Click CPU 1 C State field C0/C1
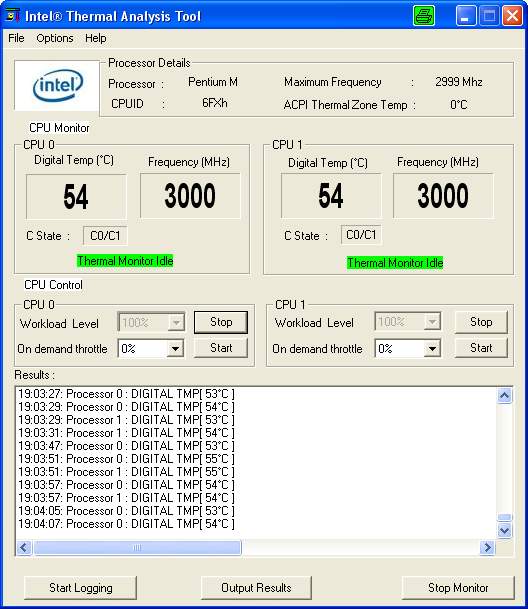Screen dimensions: 528x609 [x=361, y=235]
